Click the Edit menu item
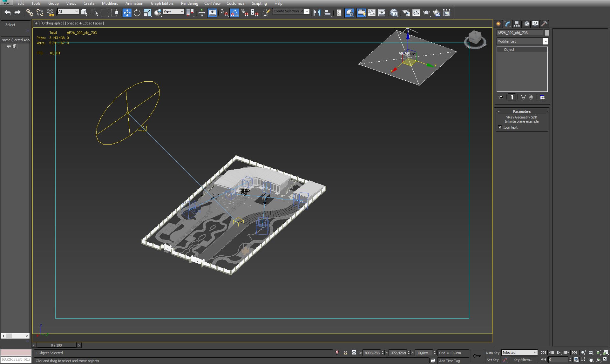Screen dimensions: 610x364 click(x=20, y=3)
